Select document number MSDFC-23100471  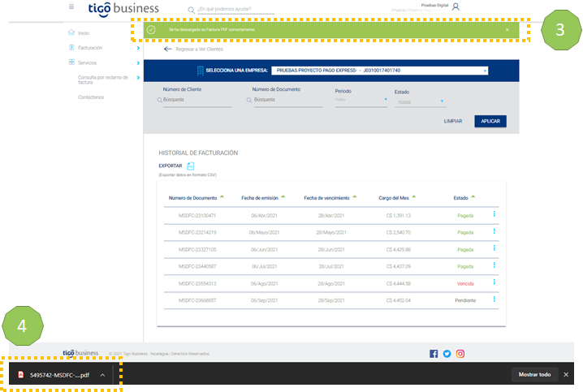click(197, 216)
